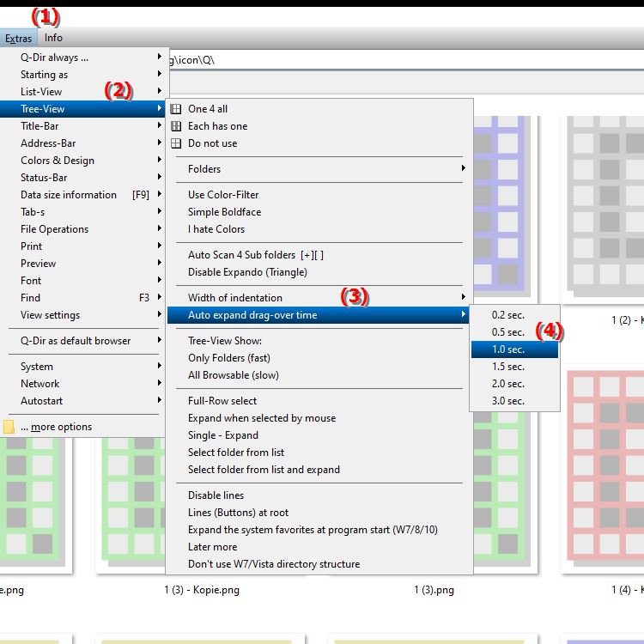
Task: Open the View settings submenu
Action: [x=82, y=315]
